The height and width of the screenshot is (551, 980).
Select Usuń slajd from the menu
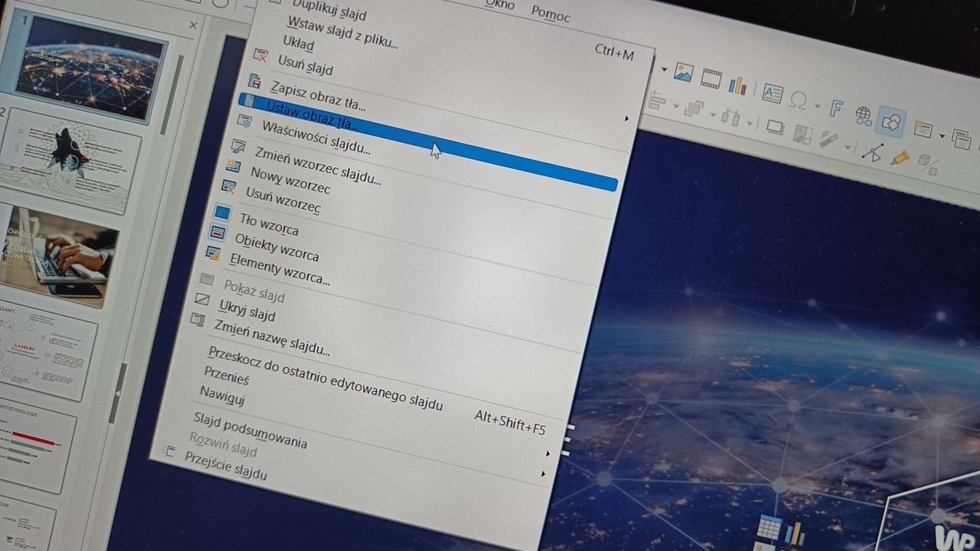(x=305, y=64)
